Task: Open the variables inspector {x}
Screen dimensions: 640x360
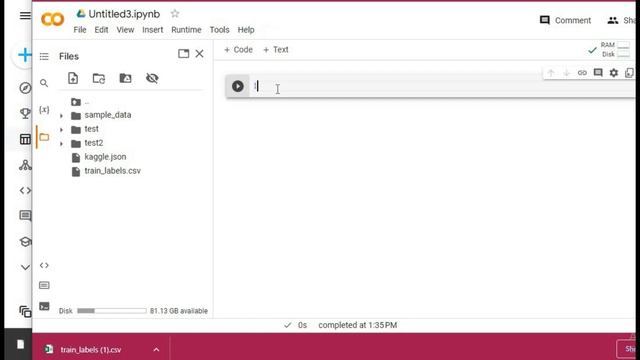Action: coord(44,110)
